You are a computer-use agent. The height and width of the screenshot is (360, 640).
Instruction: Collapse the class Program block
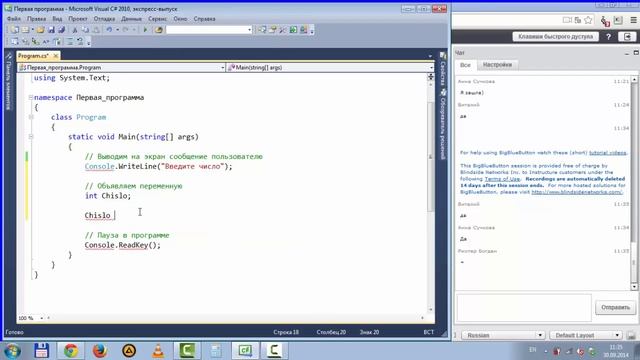31,117
